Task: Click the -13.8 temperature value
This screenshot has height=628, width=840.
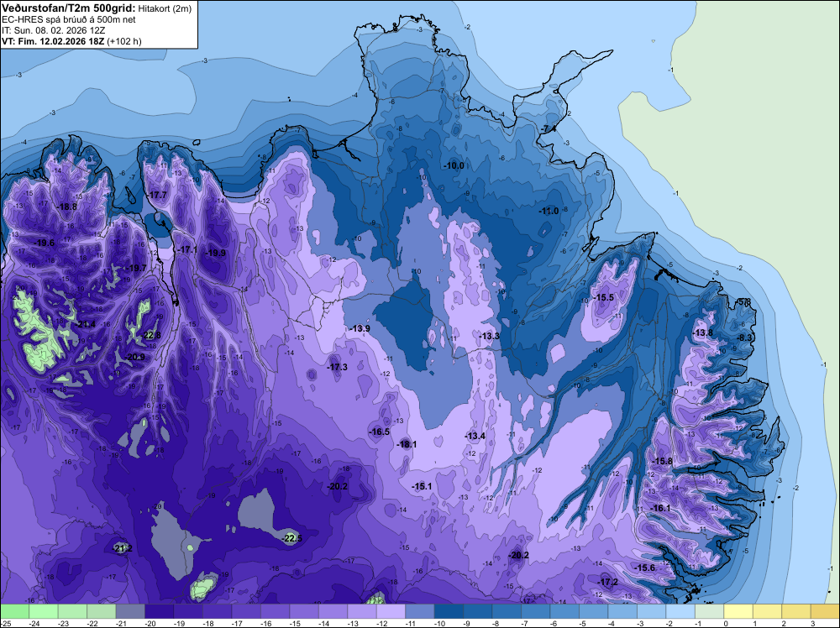Action: click(x=703, y=332)
